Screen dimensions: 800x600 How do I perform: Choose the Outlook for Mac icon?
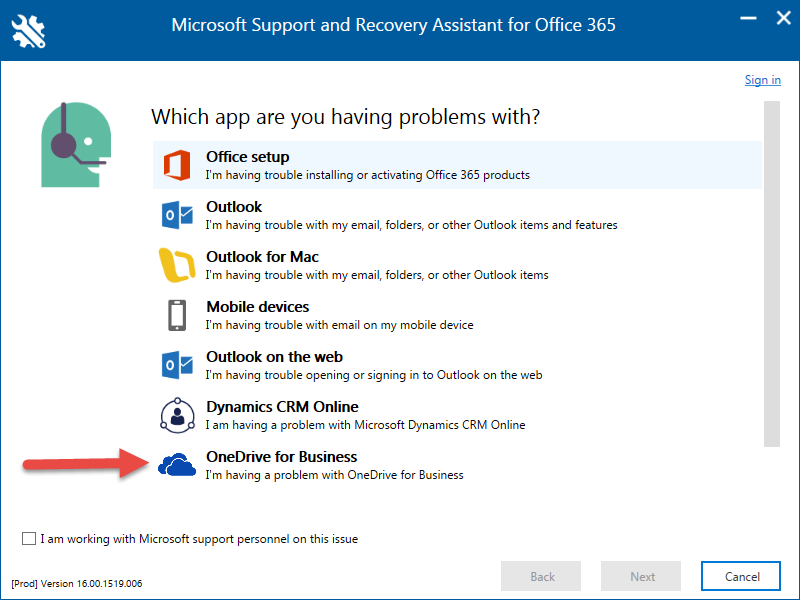(177, 265)
